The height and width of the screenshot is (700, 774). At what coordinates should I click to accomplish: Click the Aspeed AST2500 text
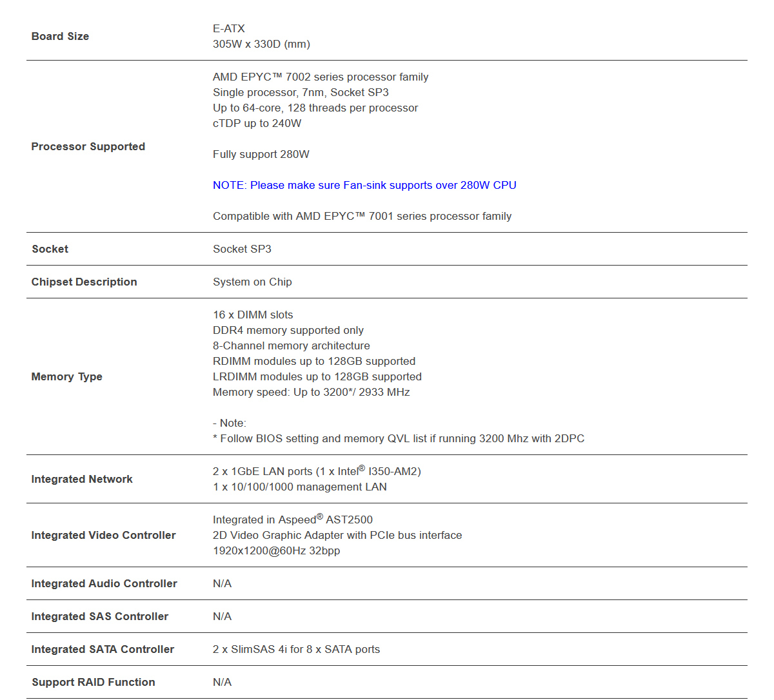(x=293, y=520)
